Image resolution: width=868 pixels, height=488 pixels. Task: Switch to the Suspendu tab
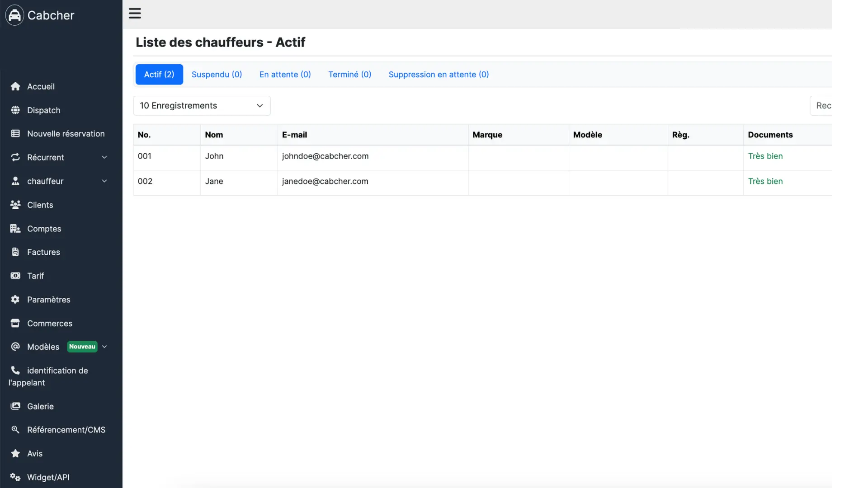(x=217, y=74)
